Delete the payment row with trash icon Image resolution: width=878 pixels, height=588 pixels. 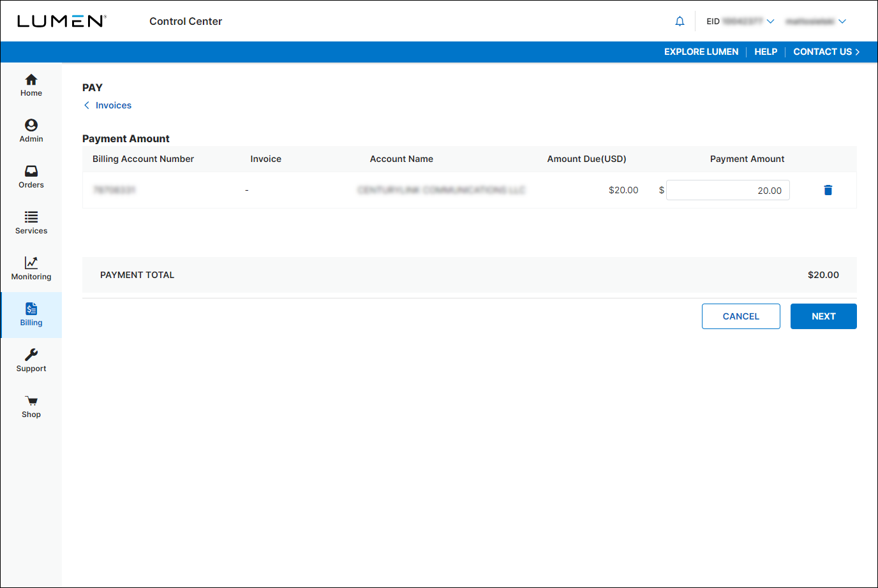point(828,190)
